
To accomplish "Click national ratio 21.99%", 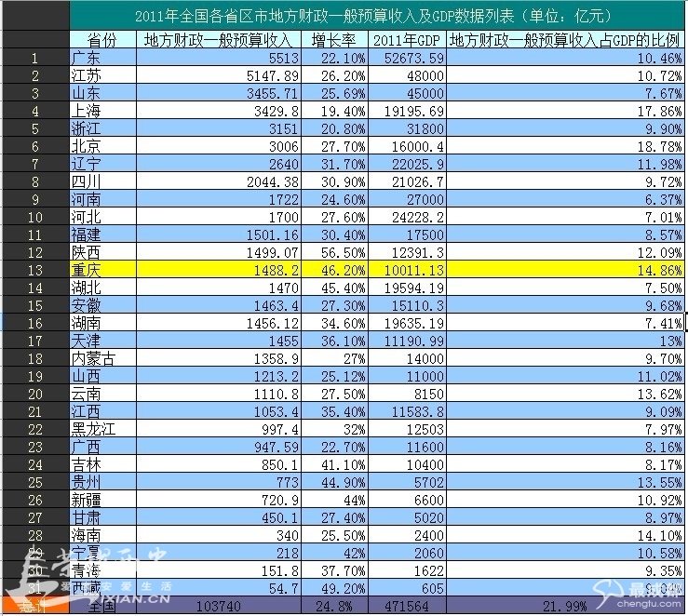I will tap(565, 606).
